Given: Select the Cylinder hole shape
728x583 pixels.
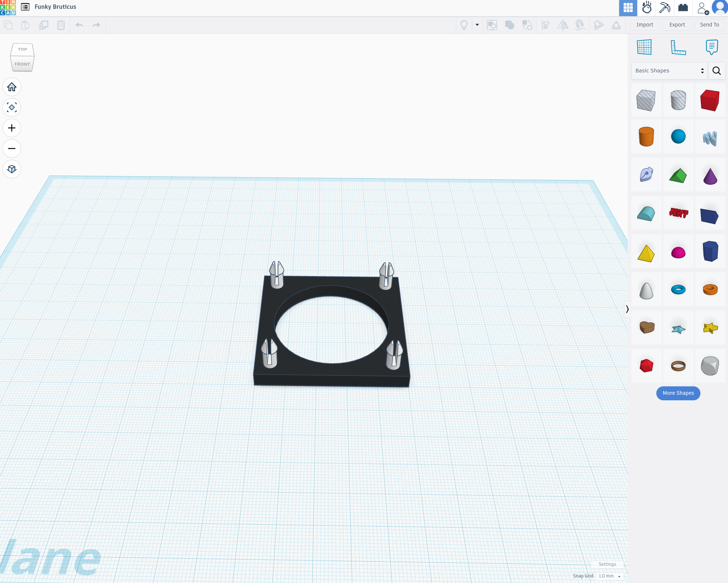Looking at the screenshot, I should click(x=678, y=100).
